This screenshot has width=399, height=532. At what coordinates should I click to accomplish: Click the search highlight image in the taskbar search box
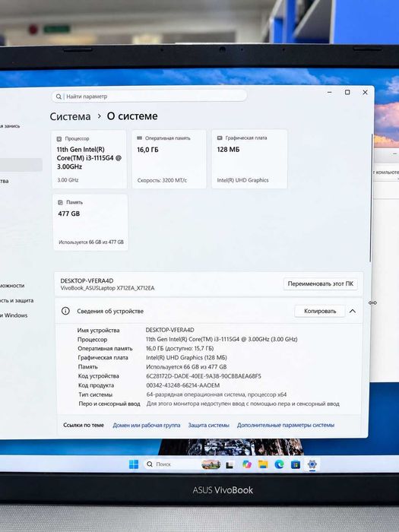(x=211, y=464)
